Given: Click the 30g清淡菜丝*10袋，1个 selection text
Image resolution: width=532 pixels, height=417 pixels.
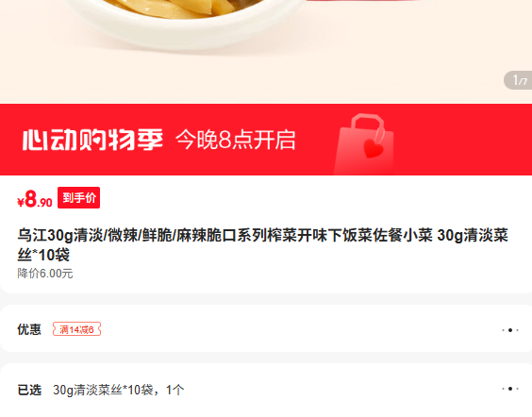Looking at the screenshot, I should point(119,390).
